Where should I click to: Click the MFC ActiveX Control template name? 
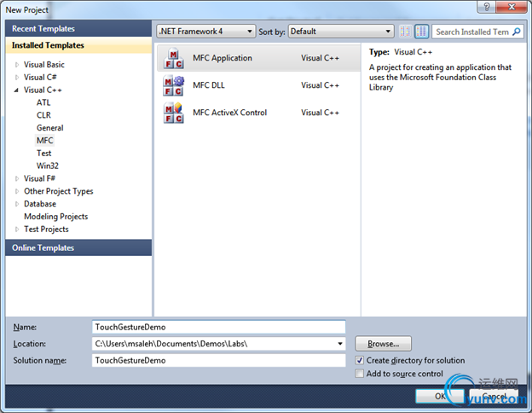pyautogui.click(x=229, y=113)
